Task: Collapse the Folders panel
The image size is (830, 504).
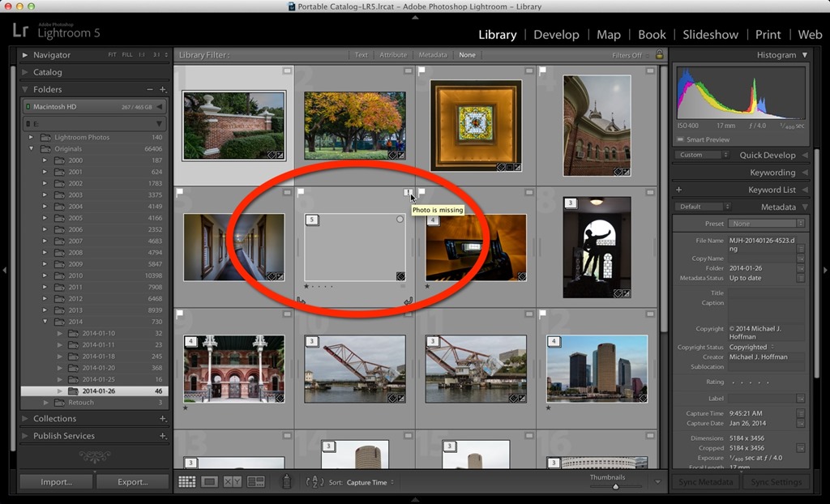Action: click(x=25, y=89)
